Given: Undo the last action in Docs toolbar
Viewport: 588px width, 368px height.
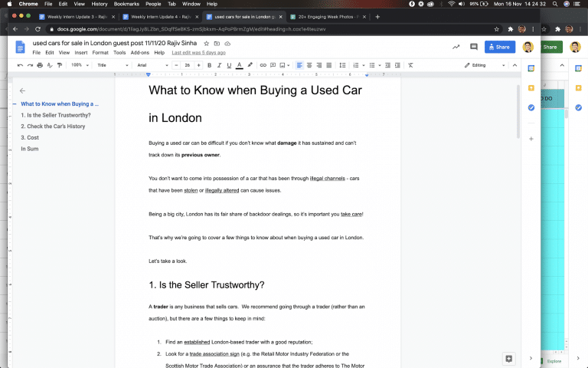Looking at the screenshot, I should coord(20,65).
